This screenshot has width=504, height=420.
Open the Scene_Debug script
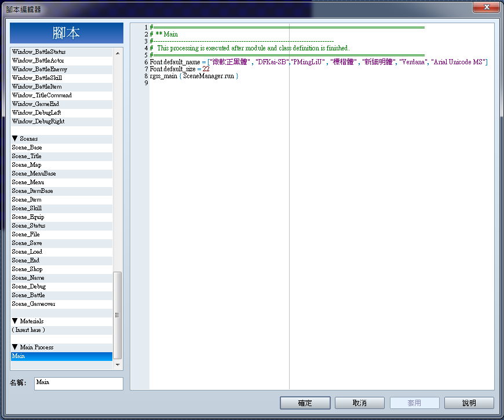pos(62,286)
